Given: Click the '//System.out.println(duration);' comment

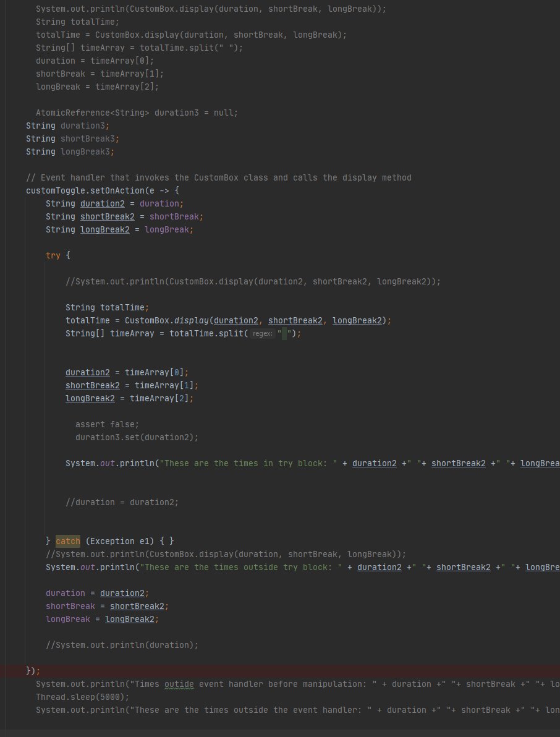Looking at the screenshot, I should (122, 645).
